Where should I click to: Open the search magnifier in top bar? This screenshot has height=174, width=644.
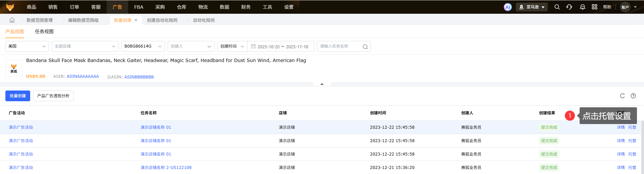pos(557,7)
